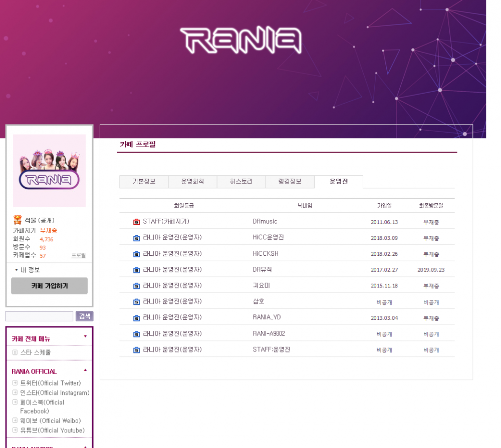Open the 운영회칙 tab
The height and width of the screenshot is (448, 501).
[x=193, y=181]
